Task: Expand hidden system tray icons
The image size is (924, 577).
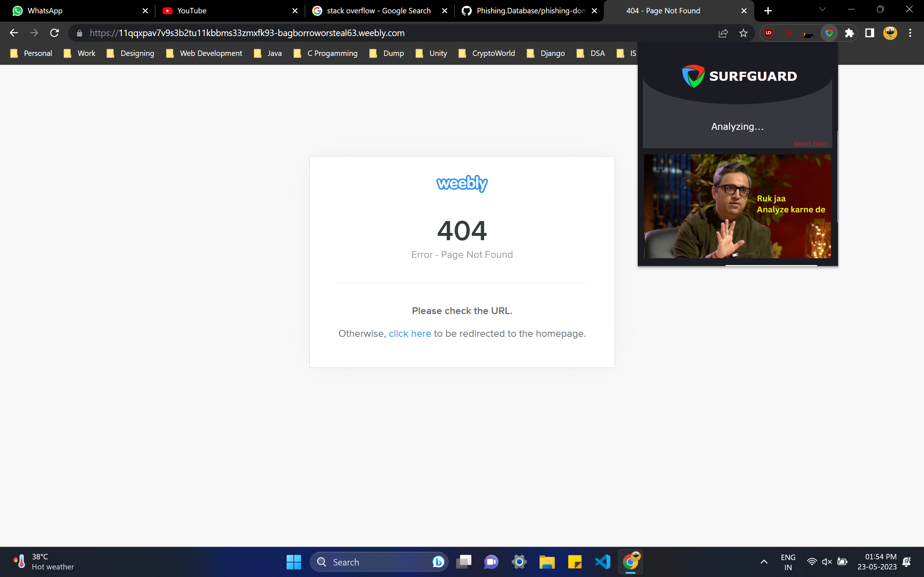Action: 764,562
